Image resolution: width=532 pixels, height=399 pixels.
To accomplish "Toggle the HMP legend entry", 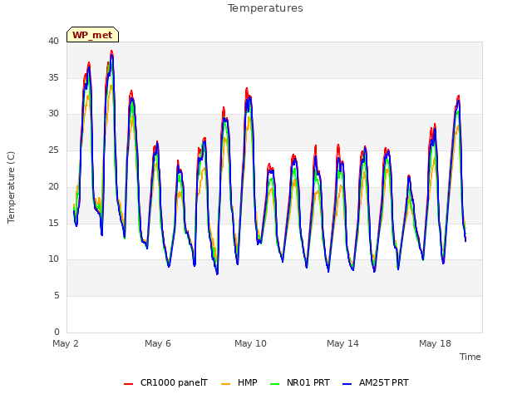I will click(x=239, y=382).
